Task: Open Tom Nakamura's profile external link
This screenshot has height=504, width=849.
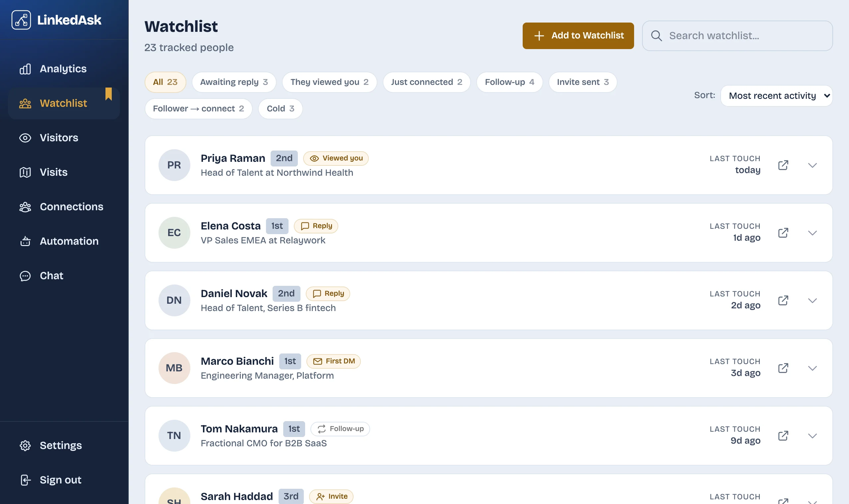Action: pos(783,435)
